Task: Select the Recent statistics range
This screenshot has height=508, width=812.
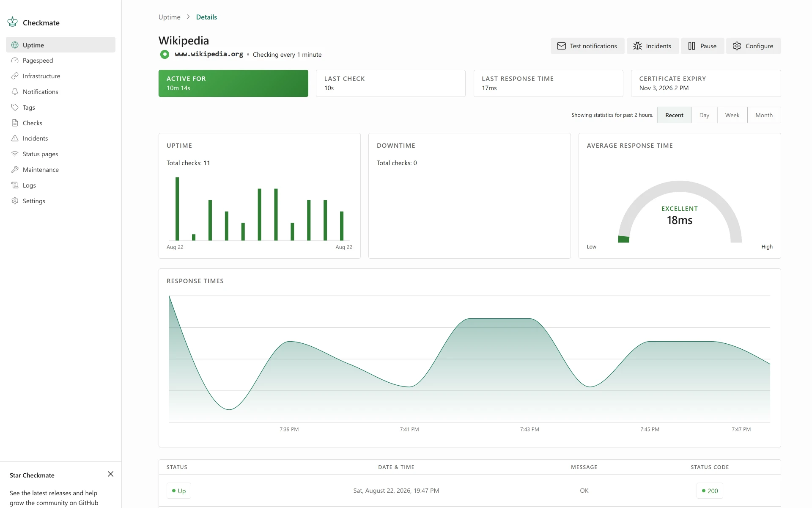Action: pos(674,115)
